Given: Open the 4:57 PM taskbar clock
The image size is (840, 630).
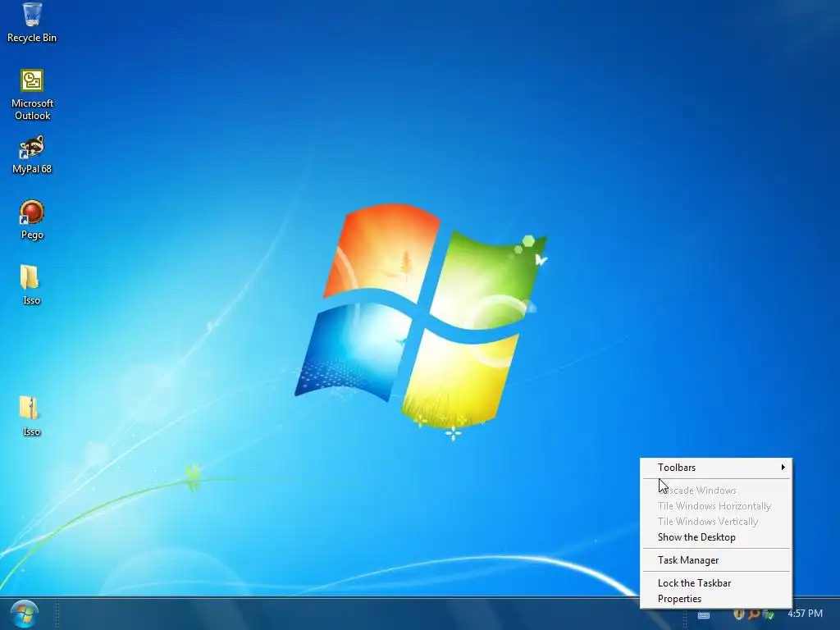Looking at the screenshot, I should 805,614.
